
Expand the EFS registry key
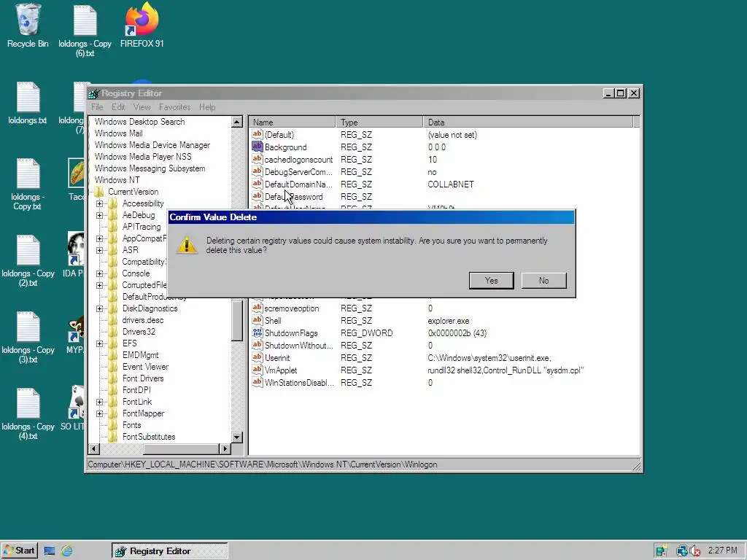point(99,344)
